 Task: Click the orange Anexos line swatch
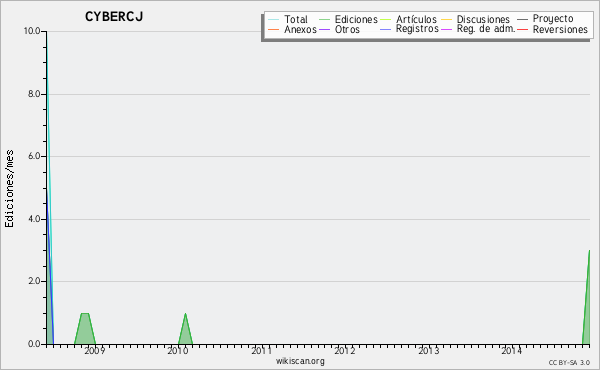274,29
